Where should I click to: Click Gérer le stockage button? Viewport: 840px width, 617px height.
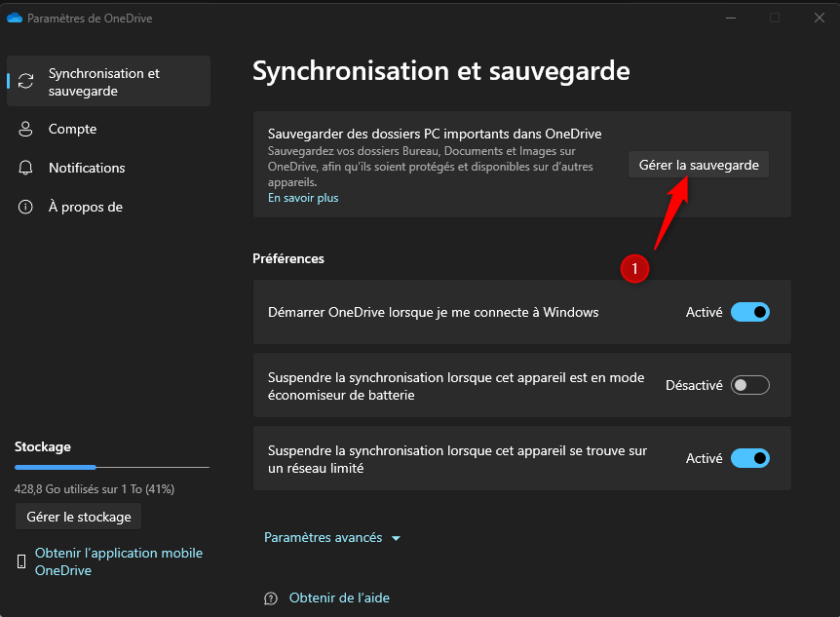coord(79,517)
